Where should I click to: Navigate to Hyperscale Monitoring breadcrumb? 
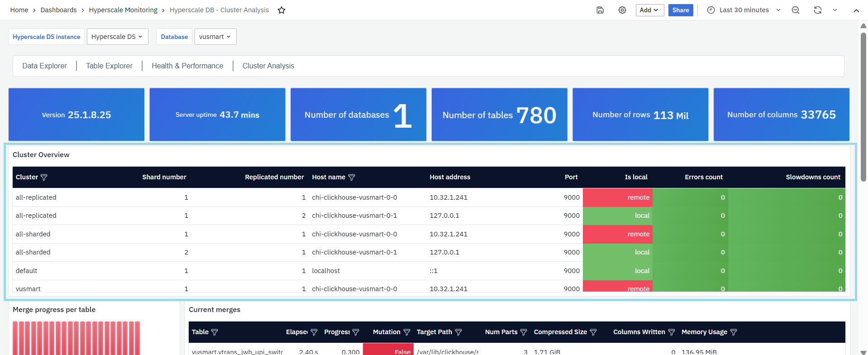pos(123,10)
